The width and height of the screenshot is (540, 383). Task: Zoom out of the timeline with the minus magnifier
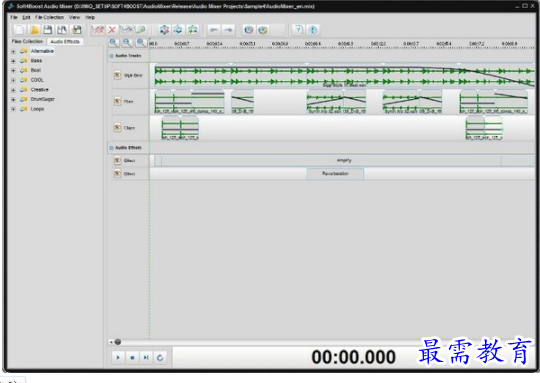[127, 43]
